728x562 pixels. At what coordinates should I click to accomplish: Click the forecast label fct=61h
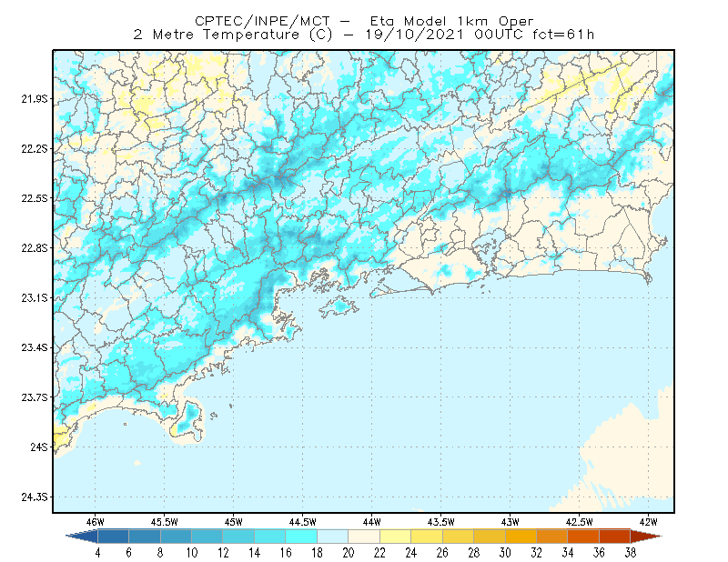point(563,35)
